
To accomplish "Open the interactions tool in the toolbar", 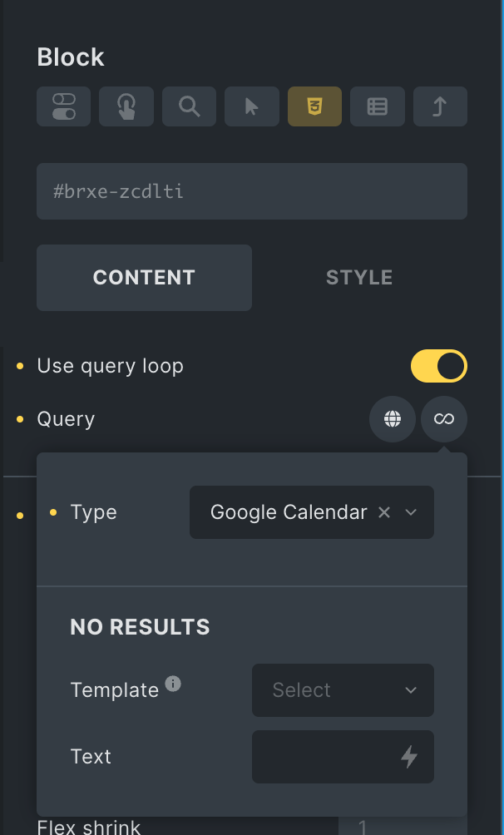I will coord(126,106).
